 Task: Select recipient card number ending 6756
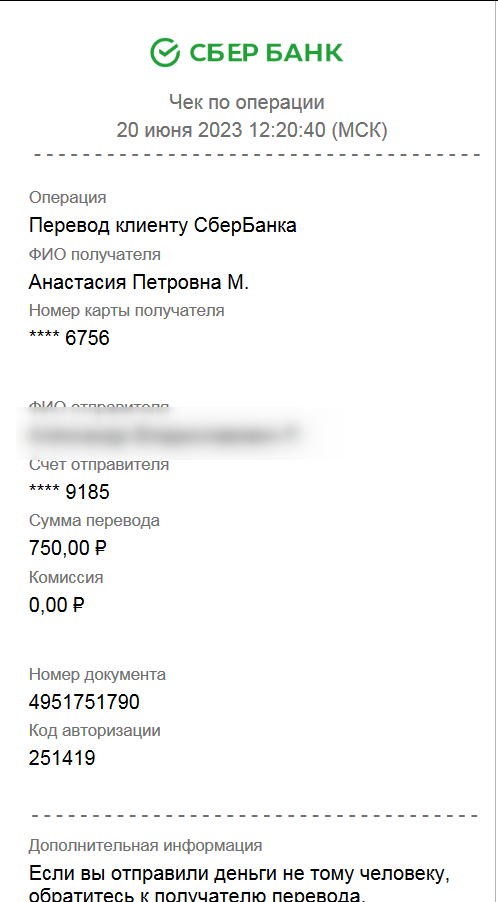pos(69,338)
